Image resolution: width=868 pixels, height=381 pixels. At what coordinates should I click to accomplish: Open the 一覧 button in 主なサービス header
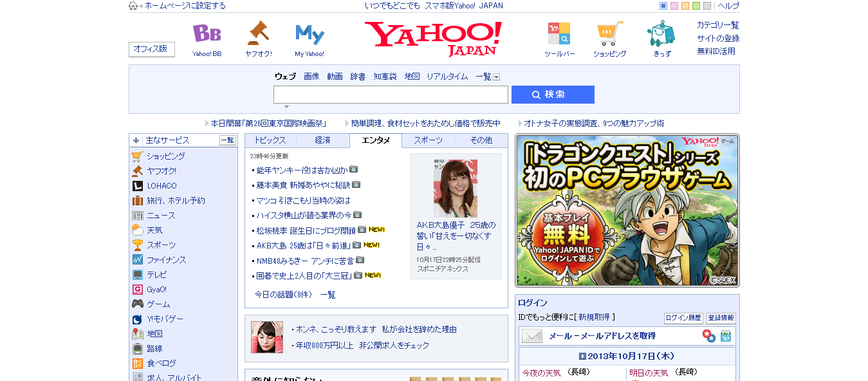tap(228, 140)
